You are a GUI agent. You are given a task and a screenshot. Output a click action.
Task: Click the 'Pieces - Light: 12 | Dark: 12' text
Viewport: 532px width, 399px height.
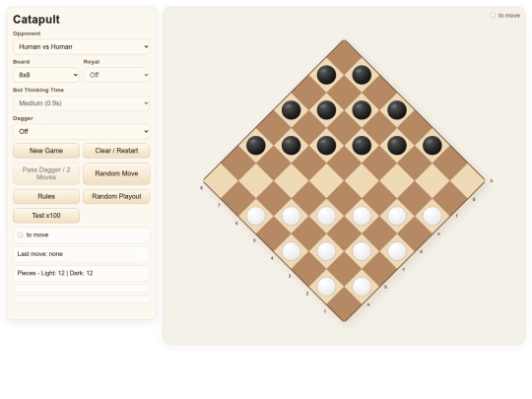pyautogui.click(x=55, y=273)
